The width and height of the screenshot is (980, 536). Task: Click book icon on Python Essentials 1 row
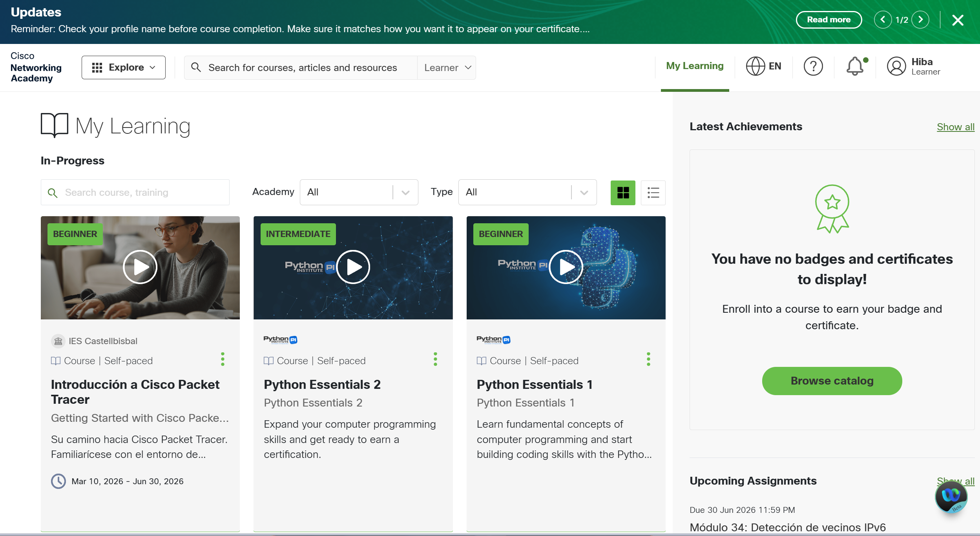482,361
